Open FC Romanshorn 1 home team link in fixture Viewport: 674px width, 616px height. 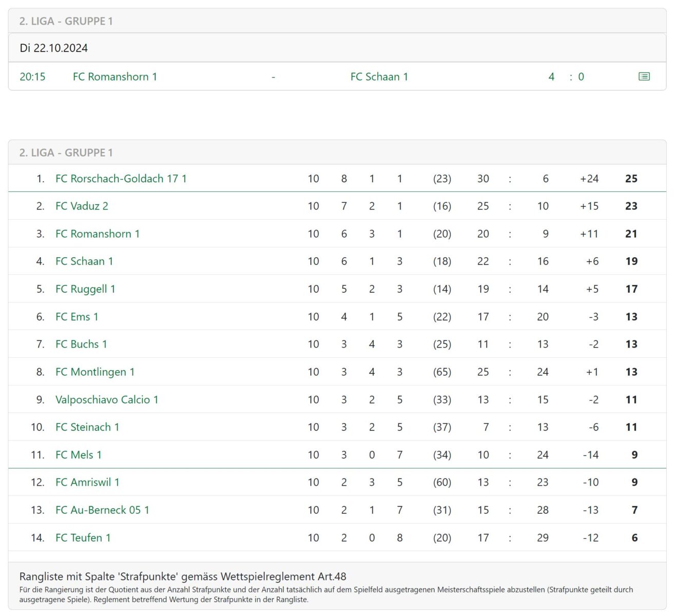pos(115,76)
